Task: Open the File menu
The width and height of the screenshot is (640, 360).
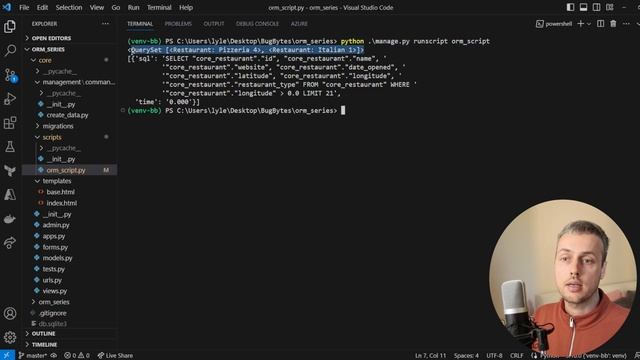Action: coord(24,7)
